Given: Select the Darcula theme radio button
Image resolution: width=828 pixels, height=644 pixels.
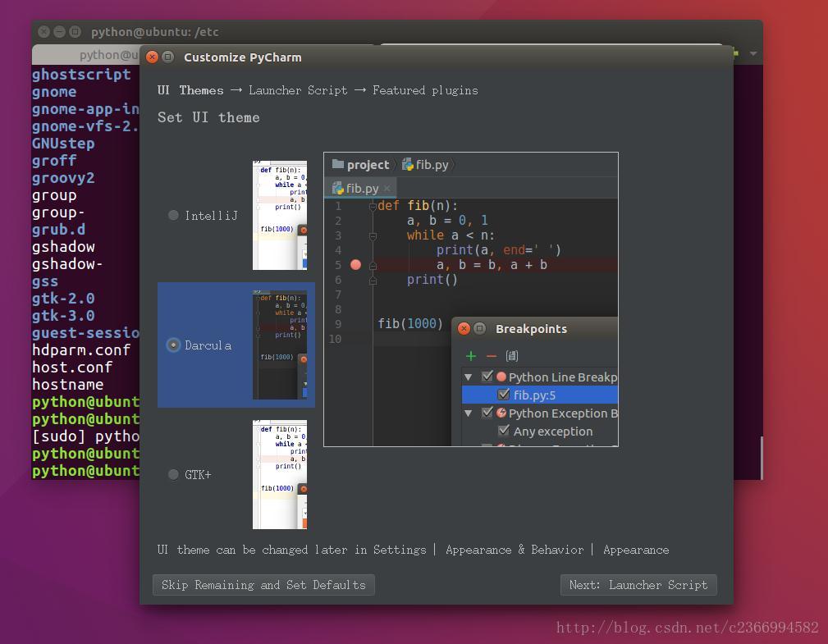Looking at the screenshot, I should pyautogui.click(x=173, y=345).
